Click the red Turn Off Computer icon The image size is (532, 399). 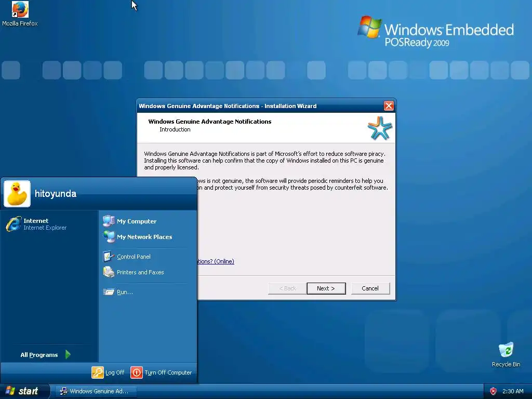[137, 372]
